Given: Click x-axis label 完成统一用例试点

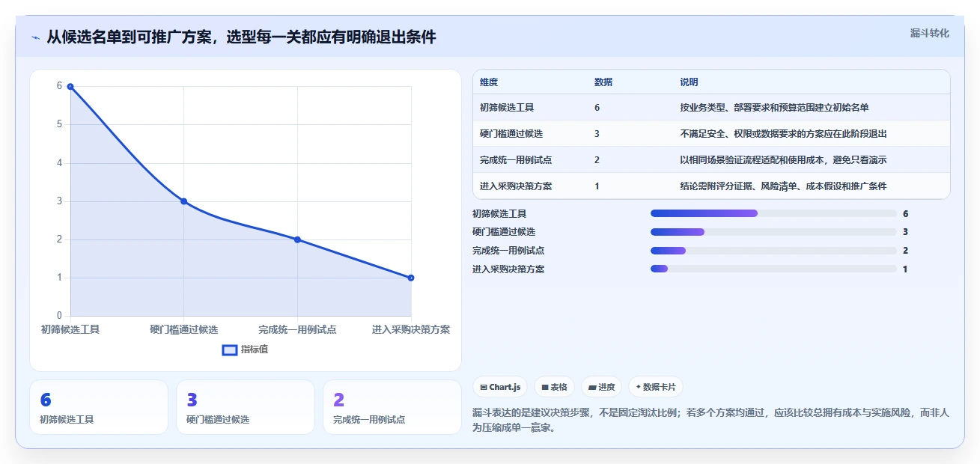Looking at the screenshot, I should tap(297, 329).
